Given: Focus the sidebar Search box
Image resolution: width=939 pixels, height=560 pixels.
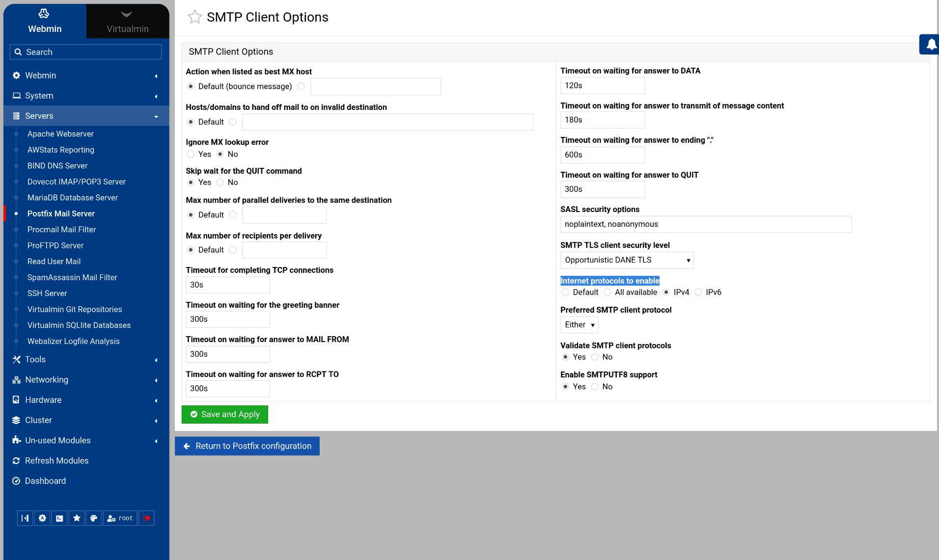Looking at the screenshot, I should click(x=86, y=52).
